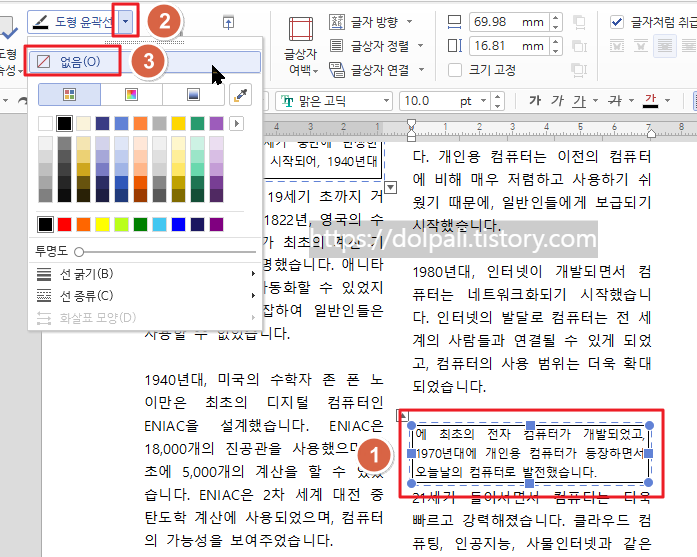Switch to the theme color palette tab

pyautogui.click(x=69, y=94)
